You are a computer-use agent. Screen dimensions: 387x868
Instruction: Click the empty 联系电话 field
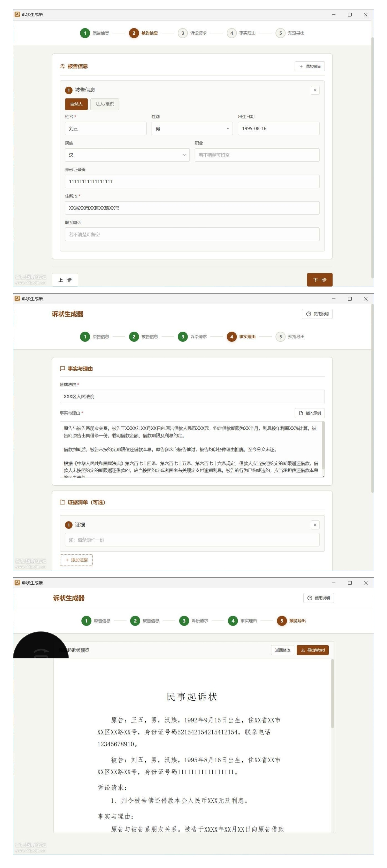[192, 235]
